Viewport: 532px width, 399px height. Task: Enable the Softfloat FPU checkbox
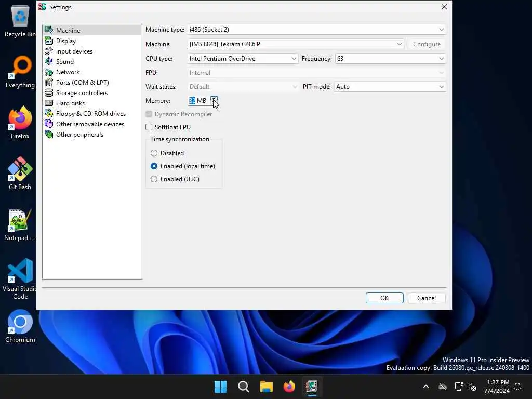[149, 127]
